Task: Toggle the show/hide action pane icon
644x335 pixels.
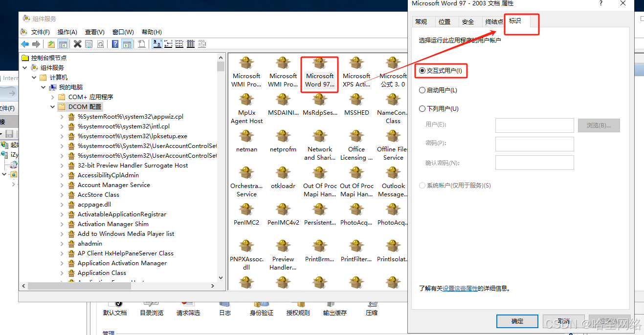Action: [x=127, y=44]
